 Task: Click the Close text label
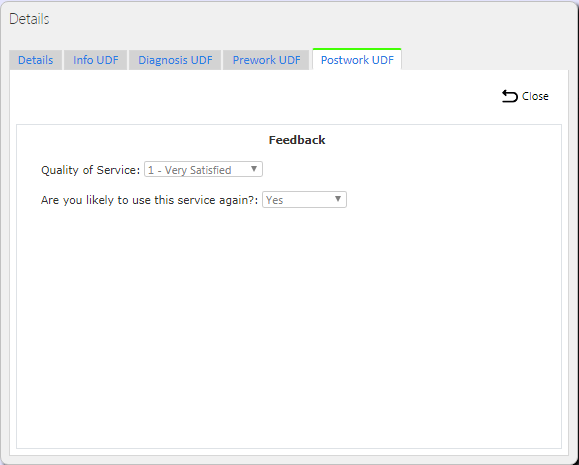[535, 96]
